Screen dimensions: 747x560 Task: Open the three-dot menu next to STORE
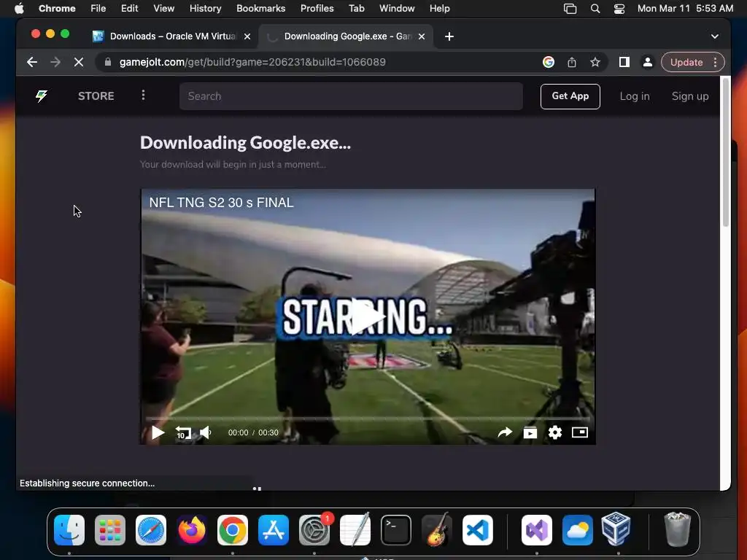(143, 96)
